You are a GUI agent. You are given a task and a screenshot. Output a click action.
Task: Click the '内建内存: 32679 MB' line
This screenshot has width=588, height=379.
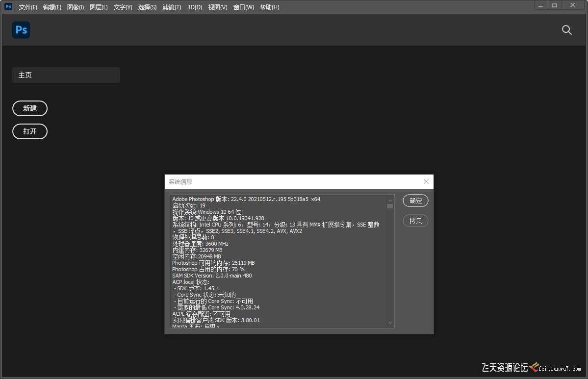tap(197, 250)
